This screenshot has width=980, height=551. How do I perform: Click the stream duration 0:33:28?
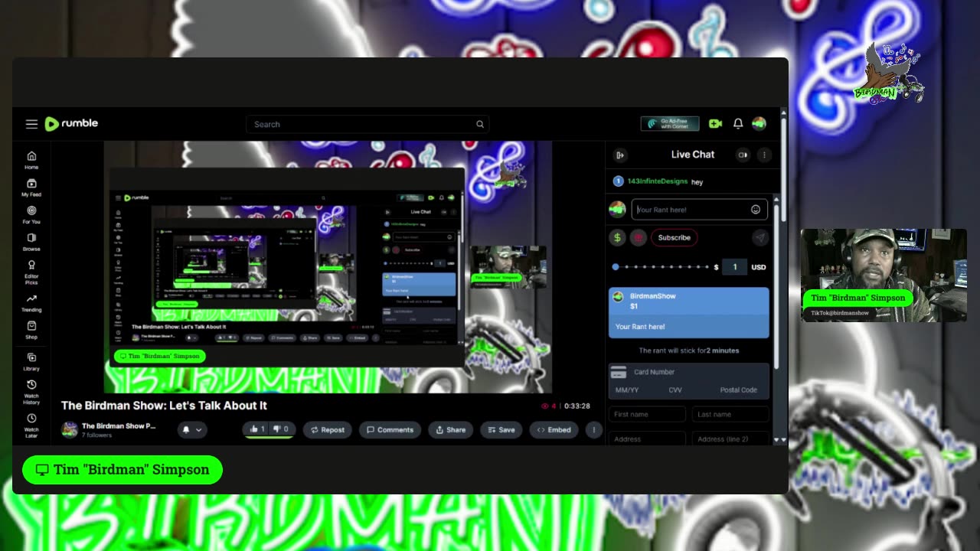(x=577, y=406)
